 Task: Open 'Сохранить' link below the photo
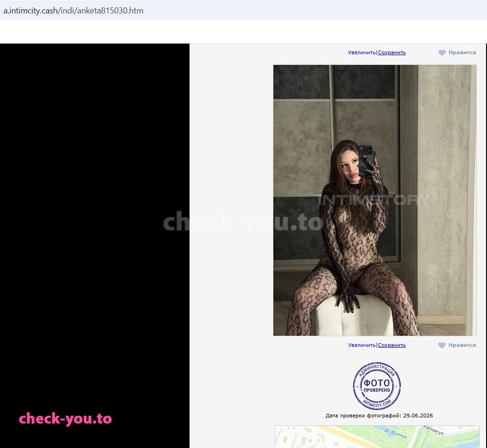point(392,345)
